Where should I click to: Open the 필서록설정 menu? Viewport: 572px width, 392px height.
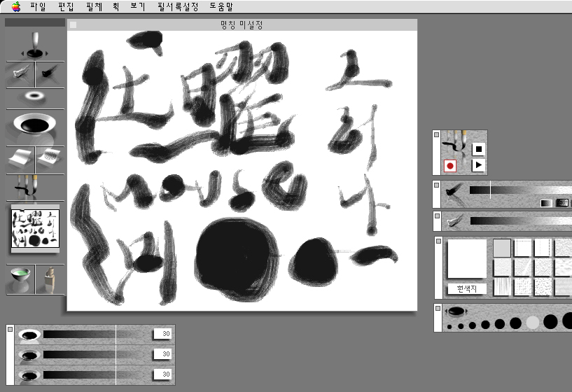click(178, 6)
